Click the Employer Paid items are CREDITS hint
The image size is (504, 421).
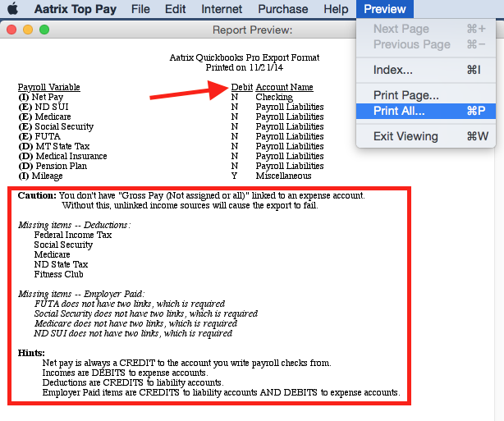[221, 393]
